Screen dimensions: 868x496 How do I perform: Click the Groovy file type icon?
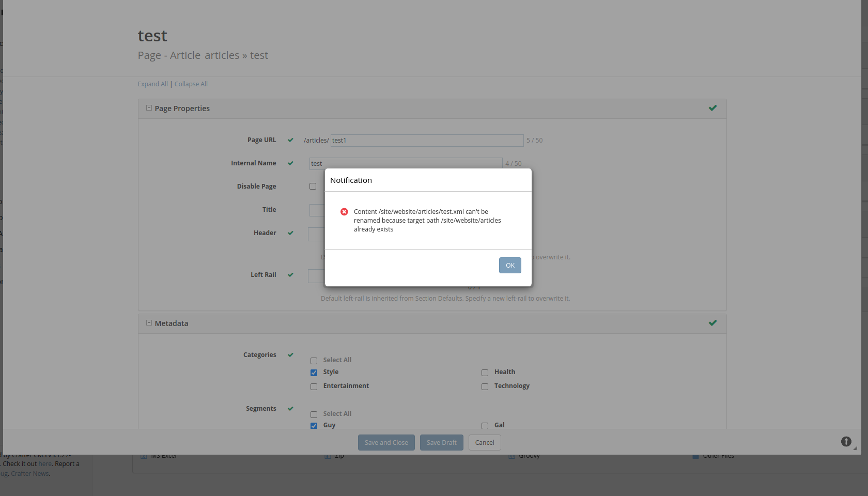pos(510,456)
